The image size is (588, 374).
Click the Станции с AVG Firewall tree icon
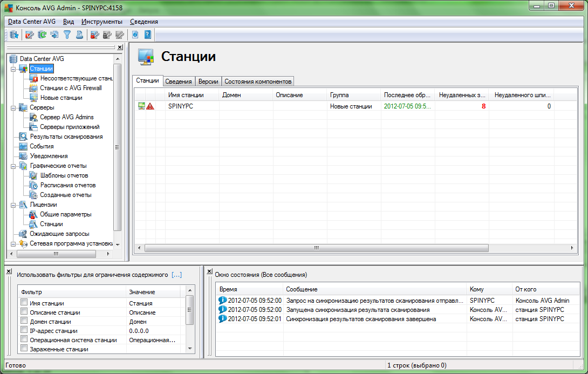[x=34, y=88]
